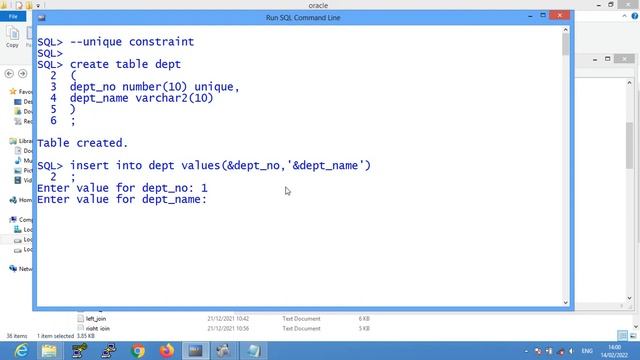Go forward in Explorer navigation
This screenshot has width=640, height=360.
click(22, 73)
